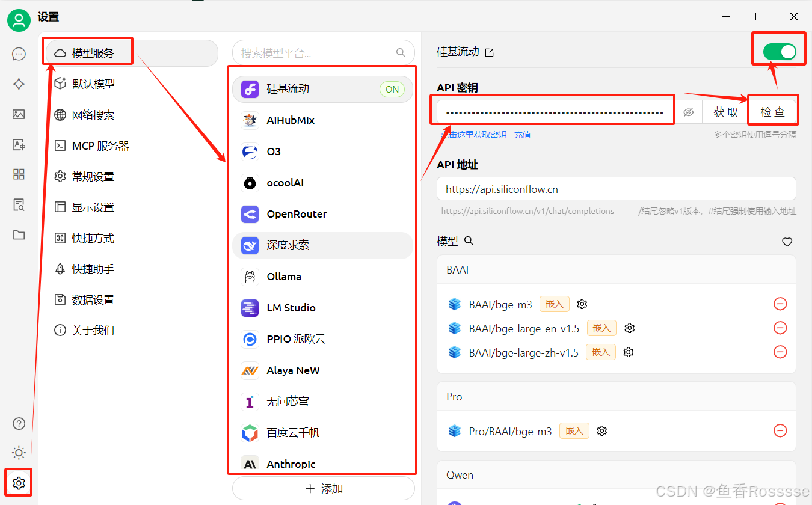Click the 充值 link
The height and width of the screenshot is (505, 812).
[x=523, y=135]
